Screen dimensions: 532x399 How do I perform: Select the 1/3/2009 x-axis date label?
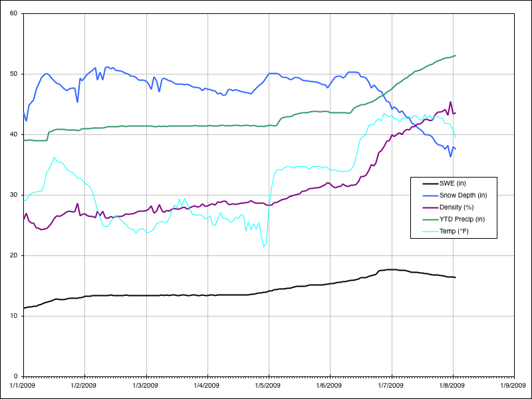click(146, 385)
